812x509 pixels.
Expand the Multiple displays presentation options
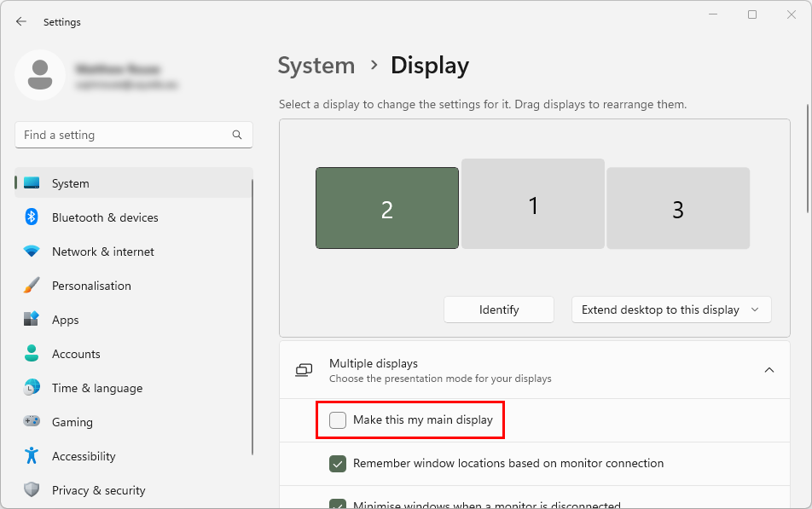769,370
